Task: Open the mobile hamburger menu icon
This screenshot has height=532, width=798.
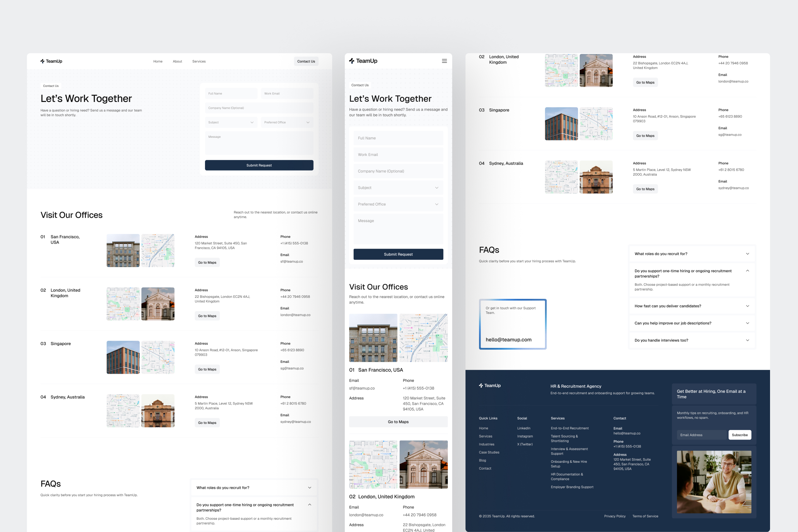Action: 444,61
